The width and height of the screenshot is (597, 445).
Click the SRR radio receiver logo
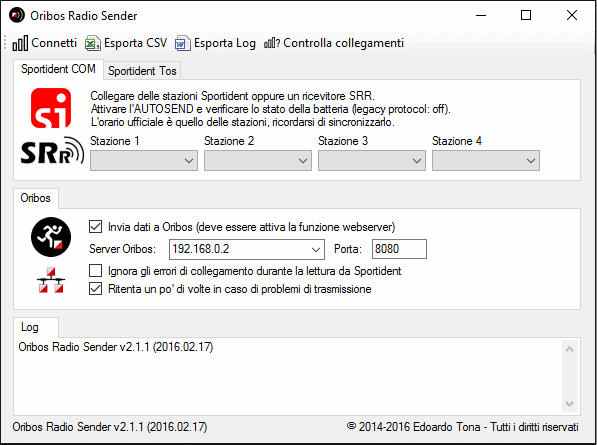pyautogui.click(x=52, y=151)
